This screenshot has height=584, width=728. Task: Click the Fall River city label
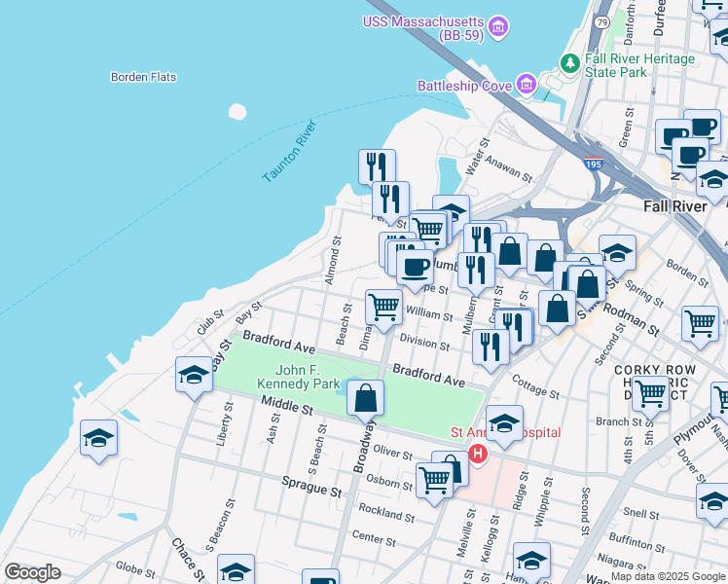pyautogui.click(x=675, y=206)
